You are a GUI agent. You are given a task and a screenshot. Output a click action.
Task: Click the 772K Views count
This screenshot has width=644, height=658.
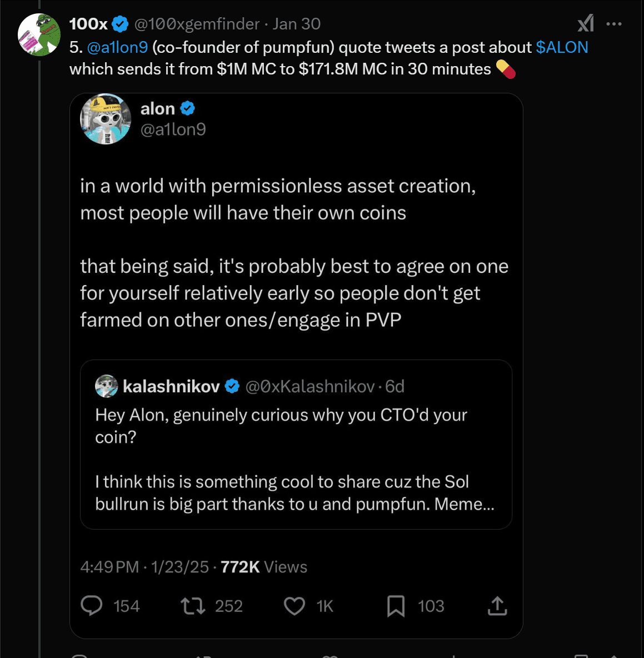(263, 567)
